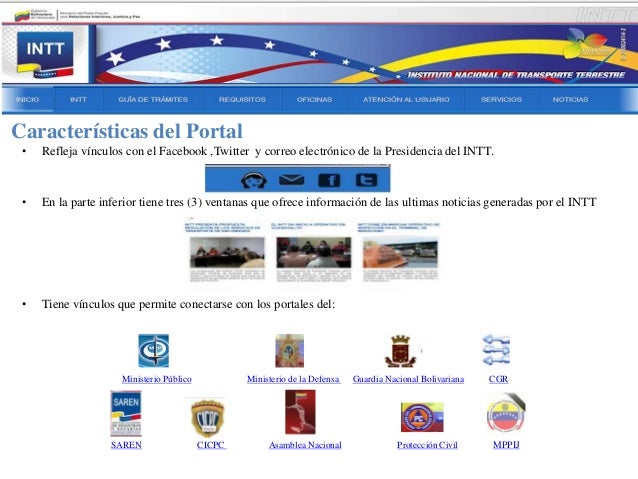Click the Guardia Nacional Bolivariana emblem

tap(400, 351)
